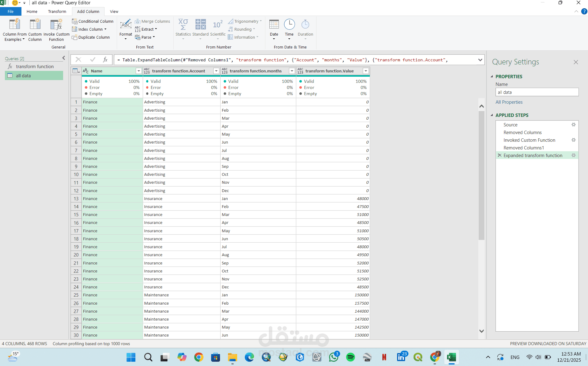The height and width of the screenshot is (366, 588).
Task: Select row 13 Insurance value 48000
Action: click(333, 198)
